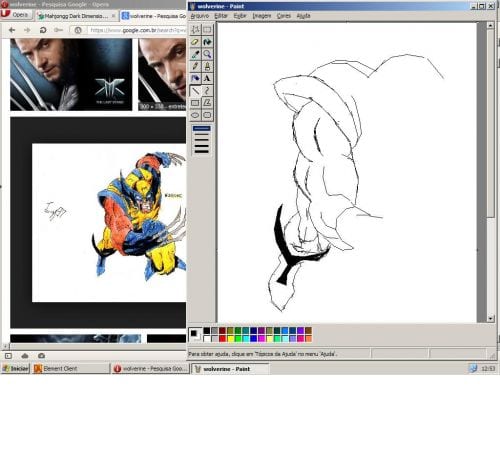Select the Ellipse shape tool
Image resolution: width=500 pixels, height=454 pixels.
point(195,115)
